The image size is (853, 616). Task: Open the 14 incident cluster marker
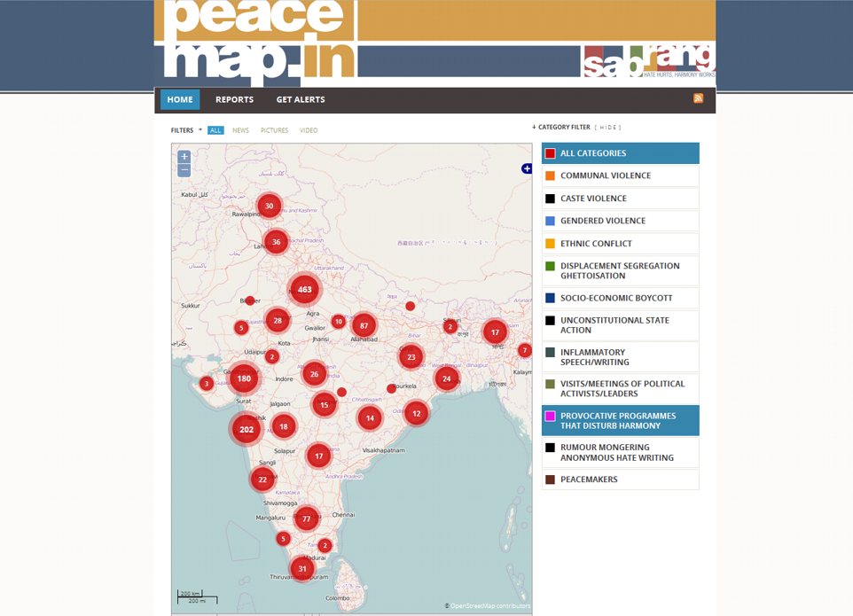[370, 418]
